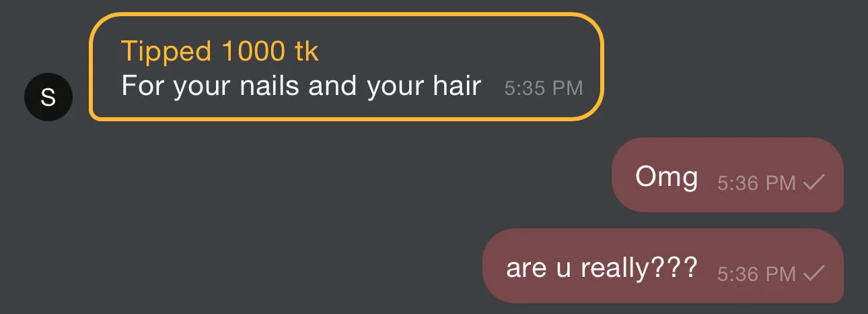Viewport: 868px width, 314px height.
Task: Click the delivered checkmark beside are u really???
Action: (814, 273)
